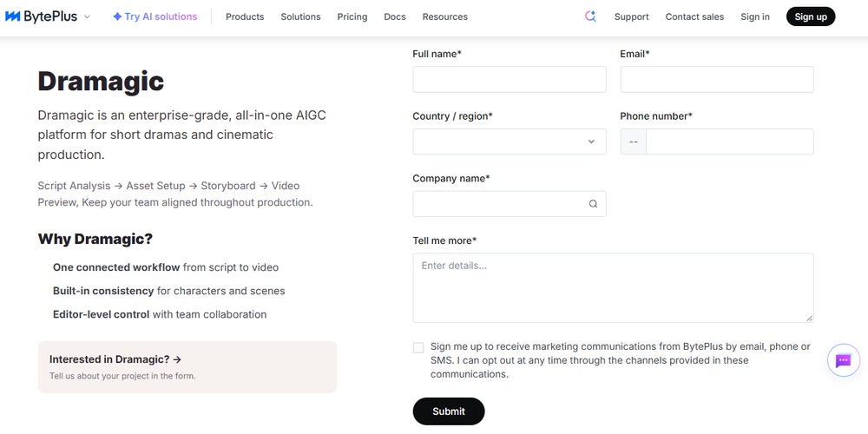This screenshot has width=868, height=434.
Task: Check the marketing communications checkbox
Action: [x=418, y=348]
